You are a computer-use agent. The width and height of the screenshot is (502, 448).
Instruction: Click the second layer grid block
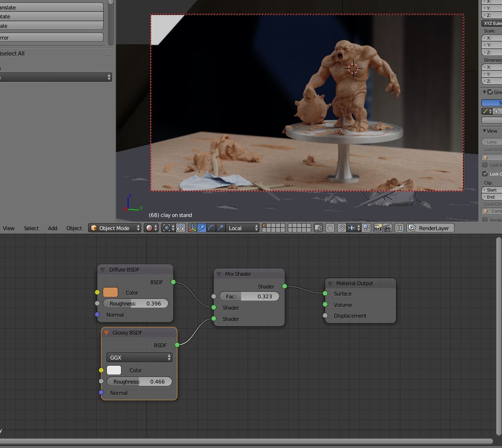300,228
